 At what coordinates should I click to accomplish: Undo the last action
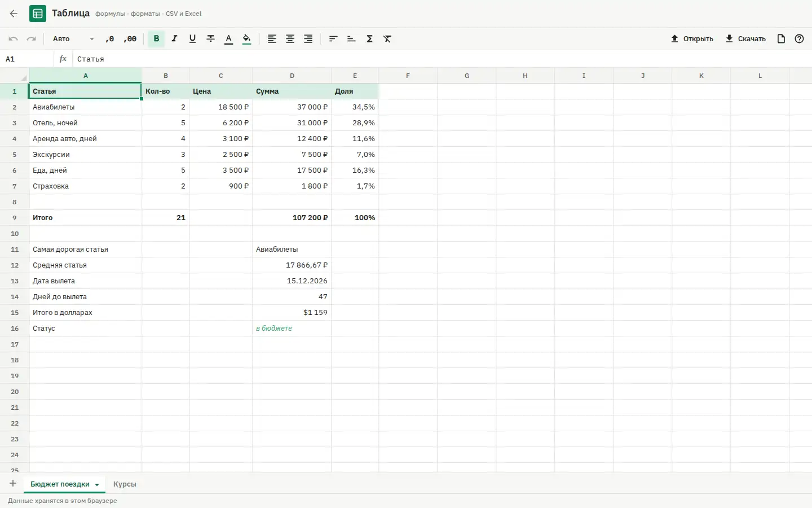14,39
